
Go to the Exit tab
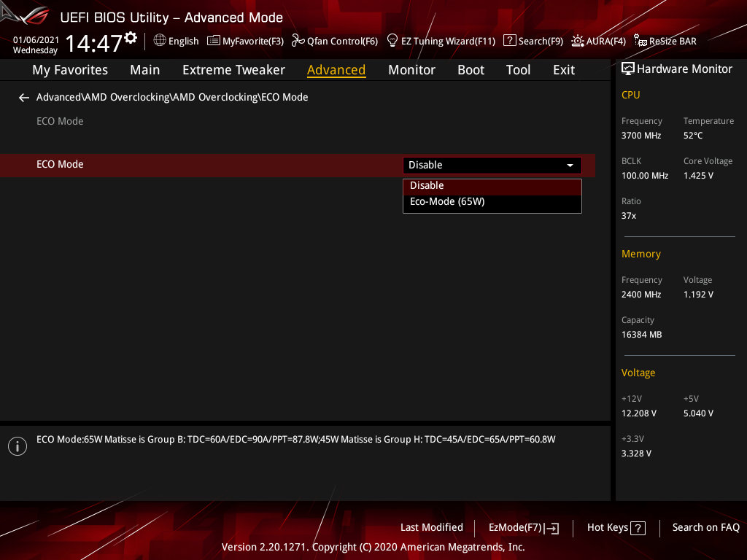click(564, 70)
